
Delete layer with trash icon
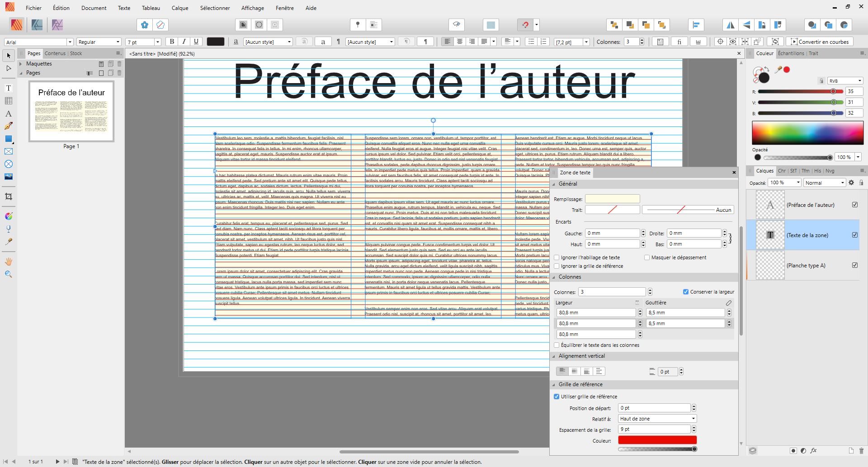tap(861, 450)
